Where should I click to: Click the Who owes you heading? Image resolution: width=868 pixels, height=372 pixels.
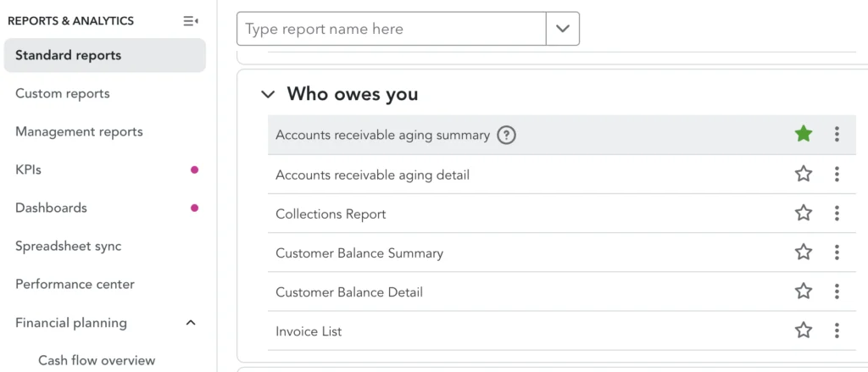[x=352, y=94]
